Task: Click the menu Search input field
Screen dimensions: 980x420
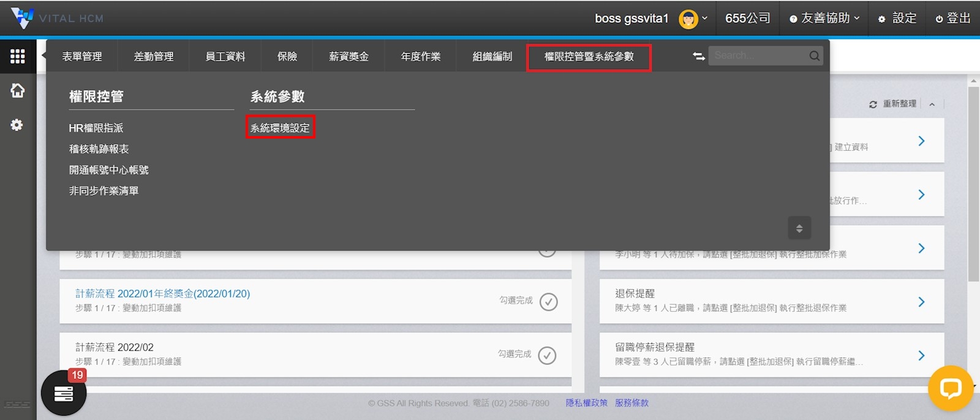Action: (758, 56)
